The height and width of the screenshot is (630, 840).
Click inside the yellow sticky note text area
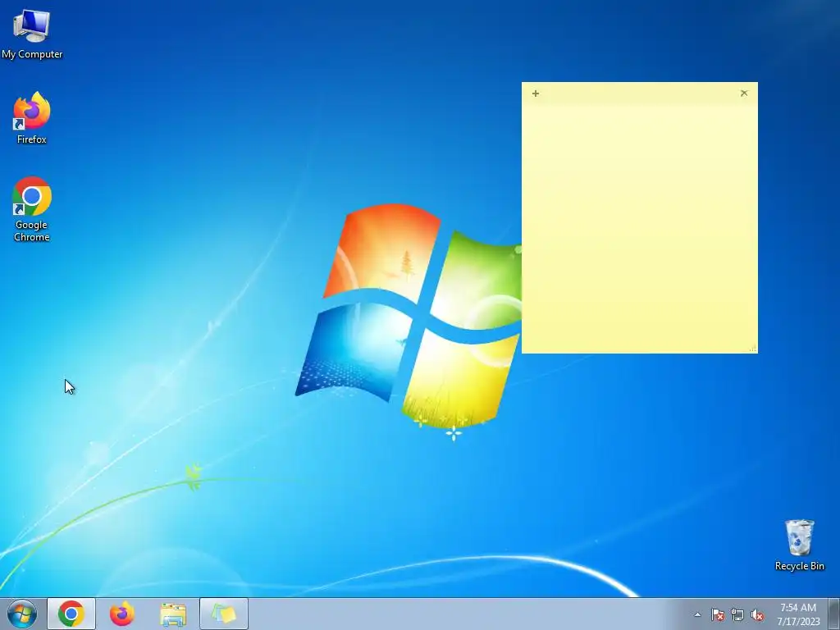[639, 228]
